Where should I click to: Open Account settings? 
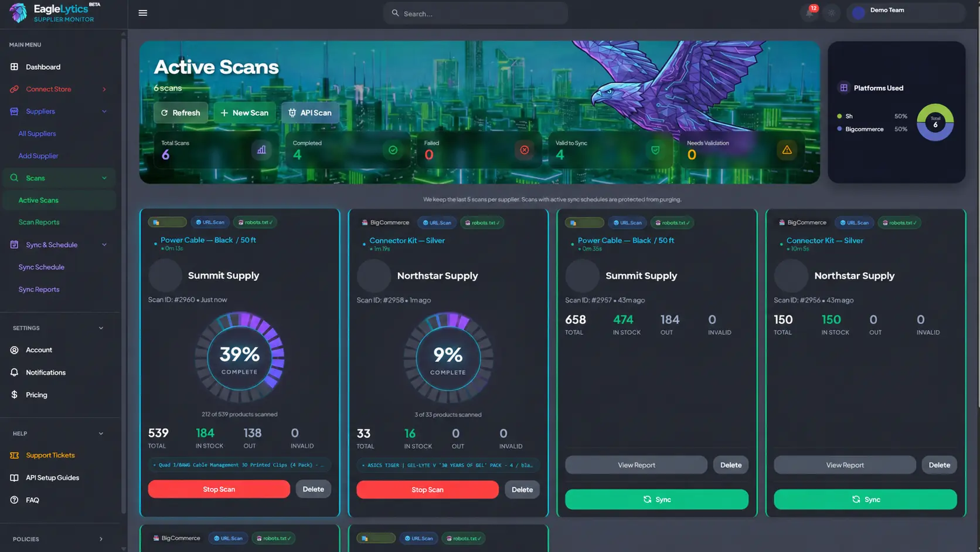(x=39, y=350)
